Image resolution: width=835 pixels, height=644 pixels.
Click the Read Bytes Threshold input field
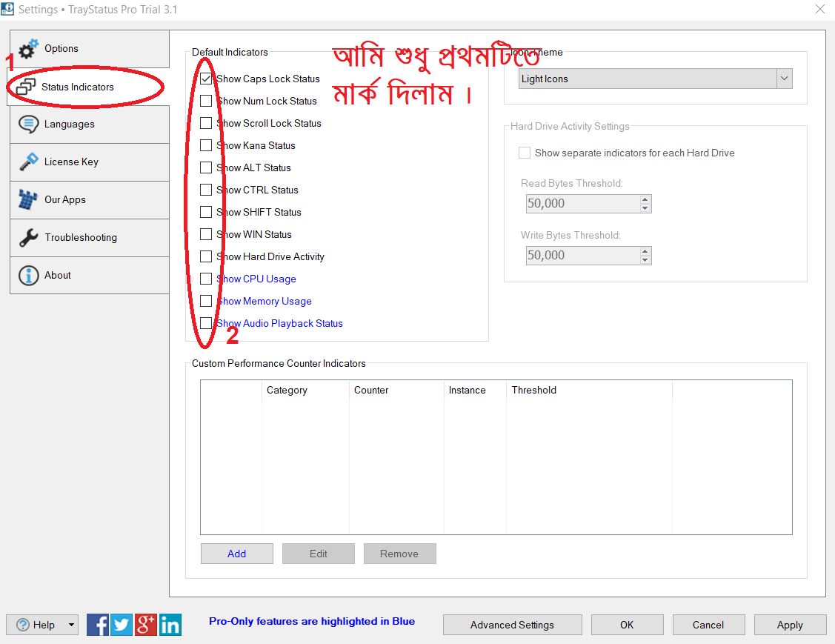click(x=583, y=204)
